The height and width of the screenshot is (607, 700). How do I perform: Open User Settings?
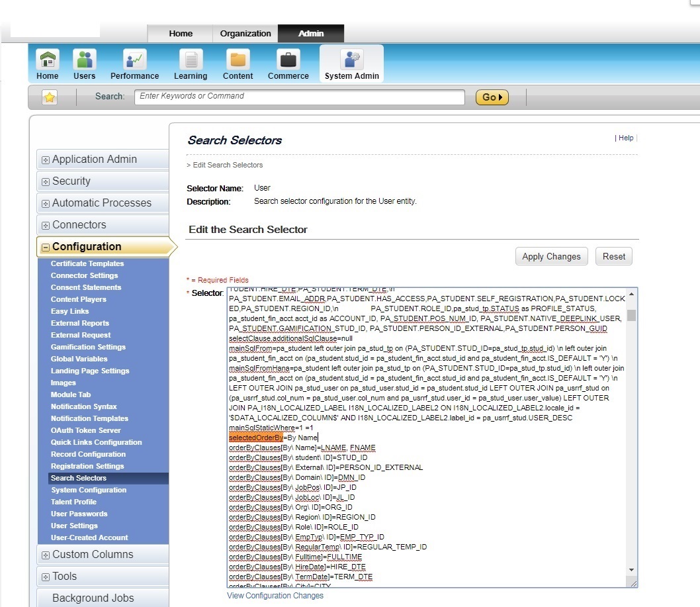(74, 526)
